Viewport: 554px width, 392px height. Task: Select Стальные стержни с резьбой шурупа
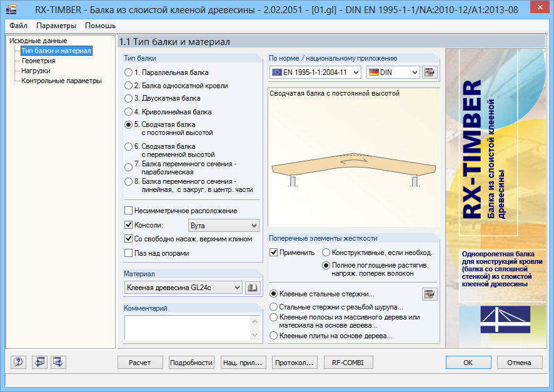336,307
